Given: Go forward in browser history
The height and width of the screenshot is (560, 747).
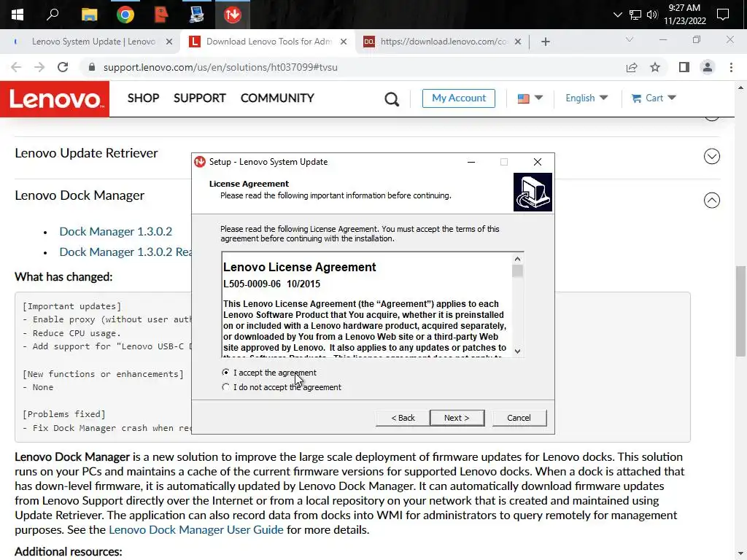Looking at the screenshot, I should 39,67.
